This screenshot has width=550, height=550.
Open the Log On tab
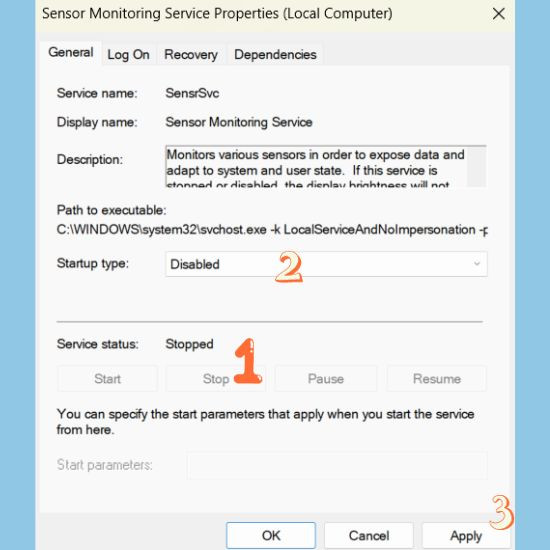point(128,55)
